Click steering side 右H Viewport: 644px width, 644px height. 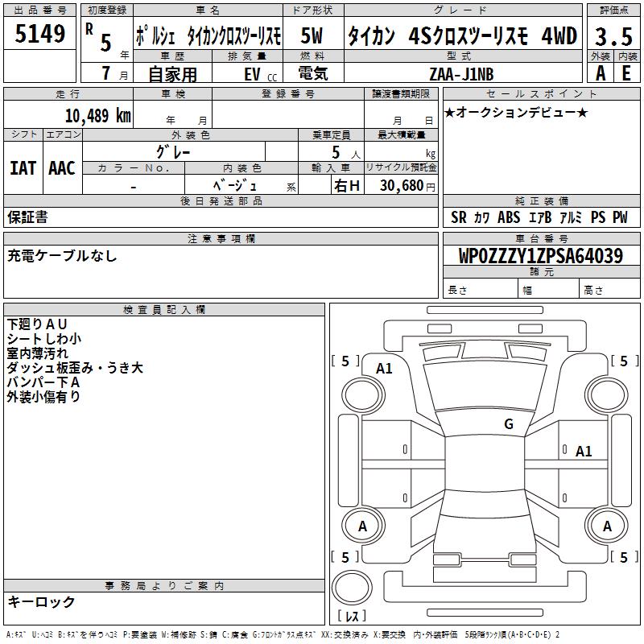[x=347, y=186]
